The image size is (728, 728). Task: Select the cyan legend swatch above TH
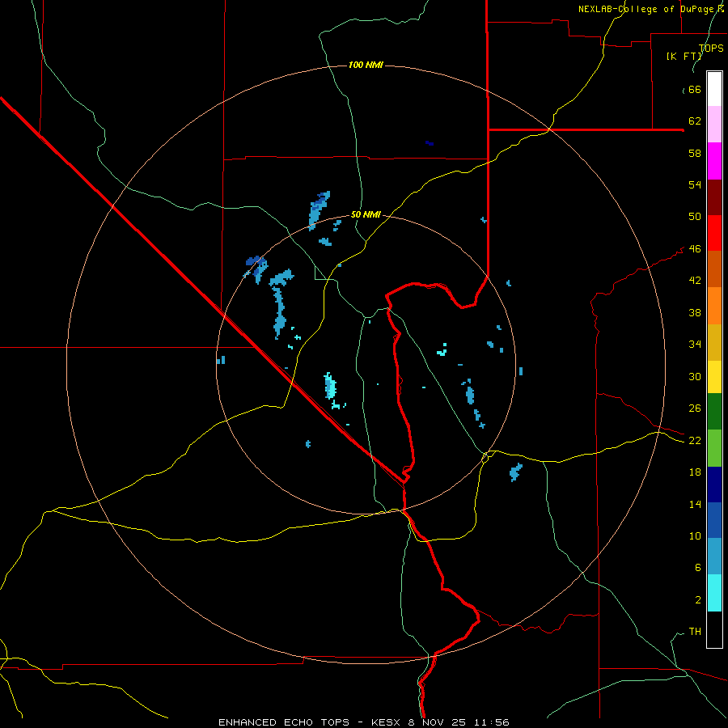click(714, 593)
